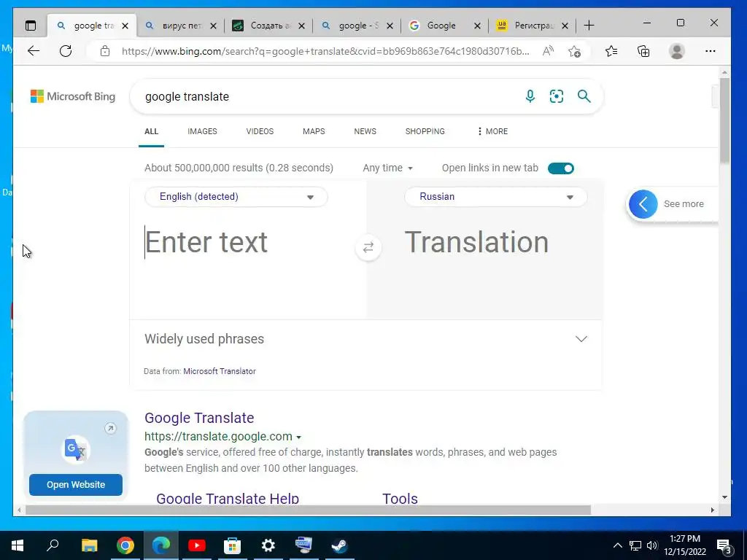Screen dimensions: 747x560
Task: Open the Any time filter dropdown
Action: [x=387, y=168]
